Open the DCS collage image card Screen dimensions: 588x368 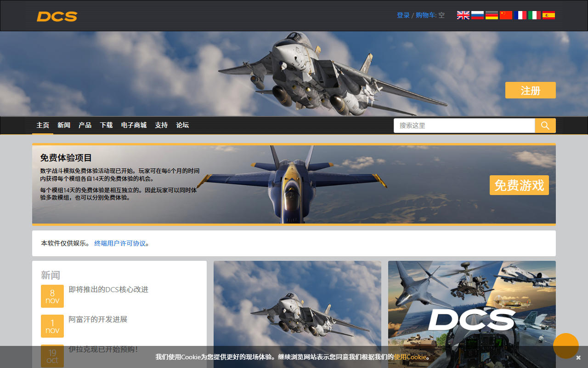472,315
